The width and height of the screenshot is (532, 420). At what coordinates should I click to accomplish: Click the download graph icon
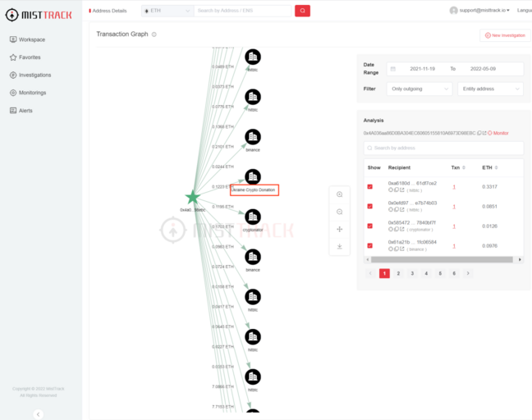[339, 246]
